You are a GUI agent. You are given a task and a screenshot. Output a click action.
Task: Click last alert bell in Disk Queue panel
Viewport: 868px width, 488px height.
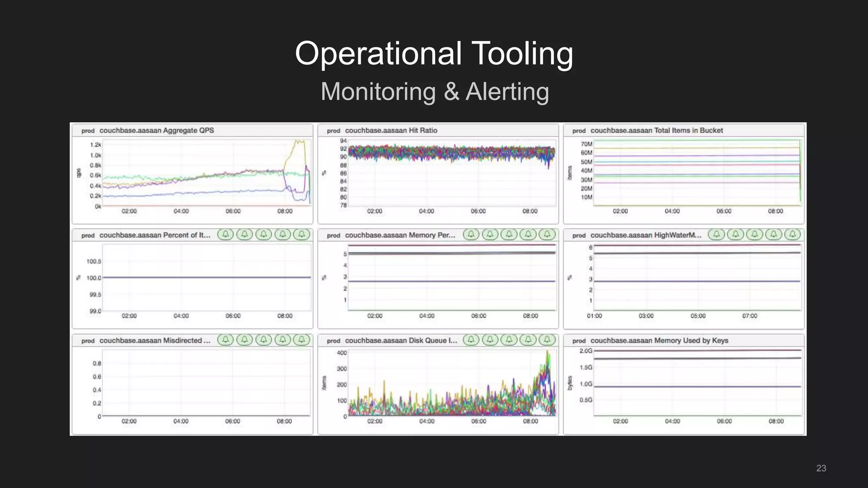pyautogui.click(x=547, y=340)
